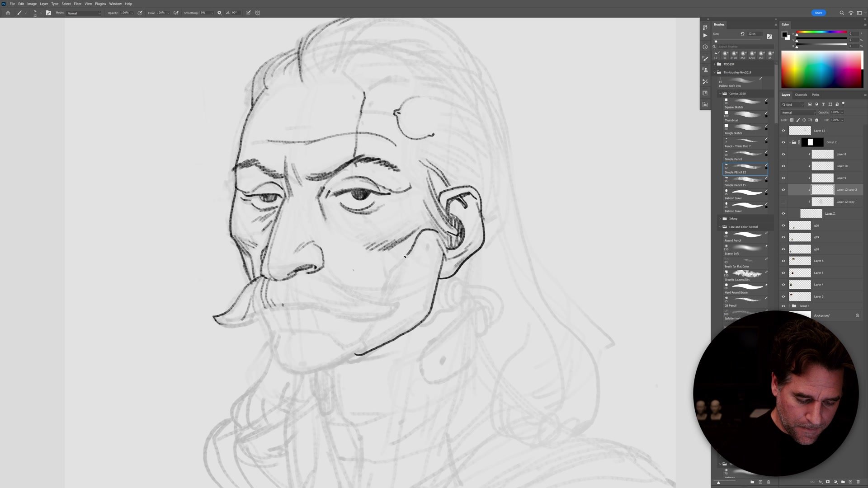
Task: Select the Simple Pencil 15 brush
Action: 745,182
